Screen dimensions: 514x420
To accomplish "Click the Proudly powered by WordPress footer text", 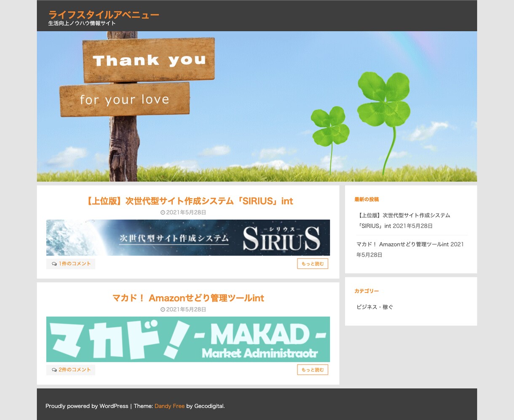I will (87, 406).
